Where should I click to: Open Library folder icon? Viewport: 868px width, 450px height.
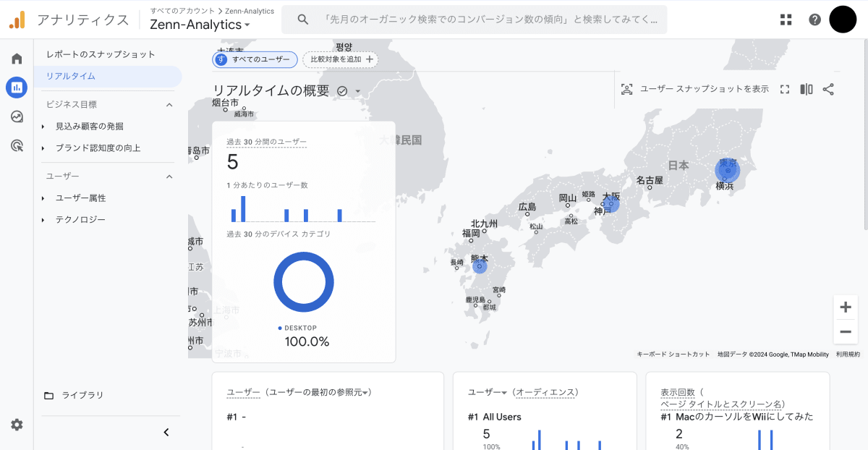(x=49, y=395)
